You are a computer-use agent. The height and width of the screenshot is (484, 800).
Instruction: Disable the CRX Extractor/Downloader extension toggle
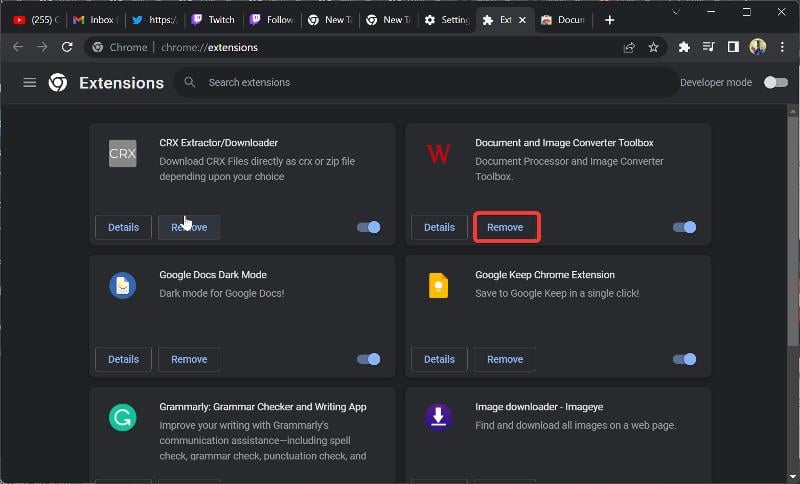click(368, 227)
